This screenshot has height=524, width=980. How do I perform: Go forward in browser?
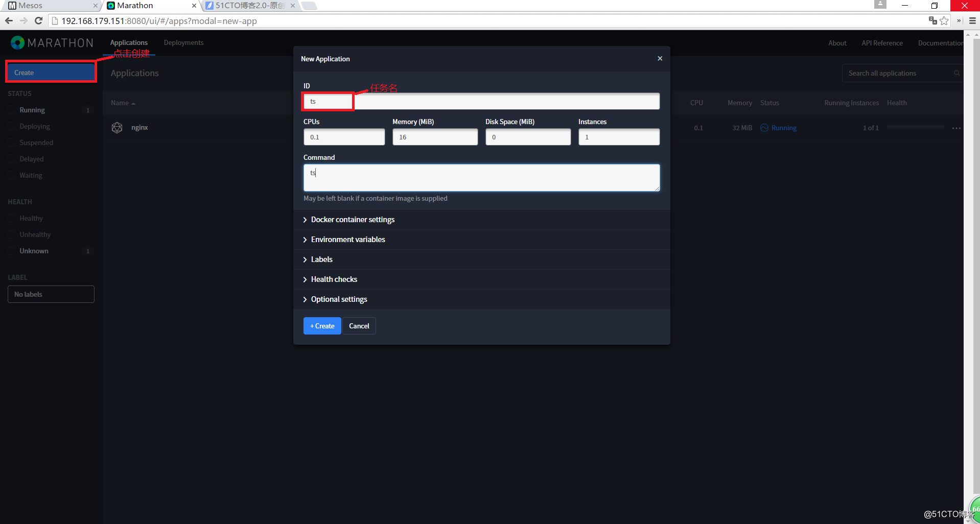[24, 21]
